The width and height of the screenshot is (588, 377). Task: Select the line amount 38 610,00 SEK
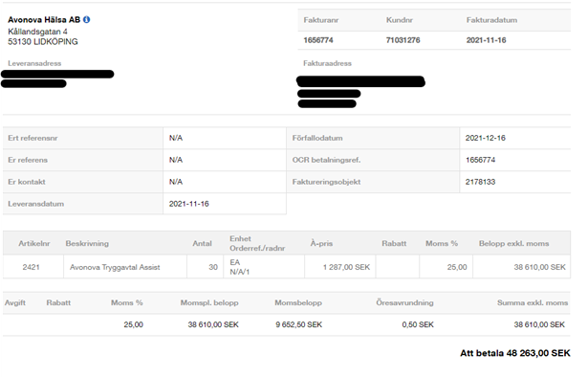(x=539, y=267)
